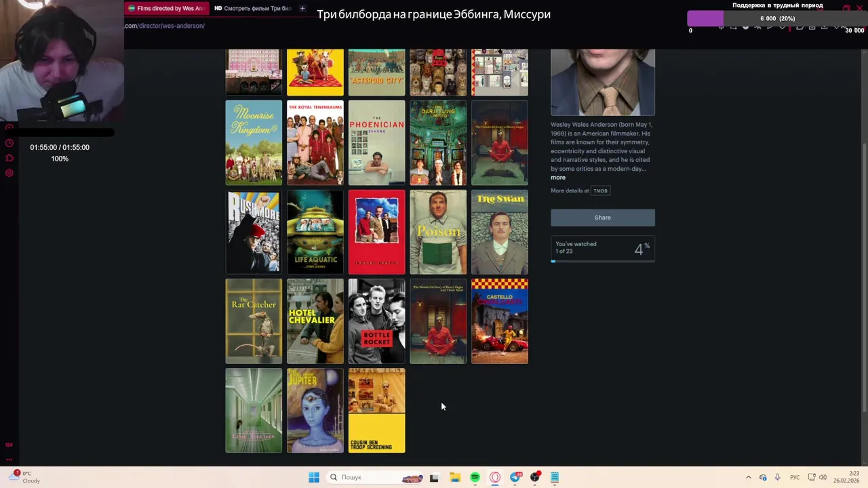The height and width of the screenshot is (488, 868).
Task: Open the Castello Cavalcanti poster
Action: [500, 321]
